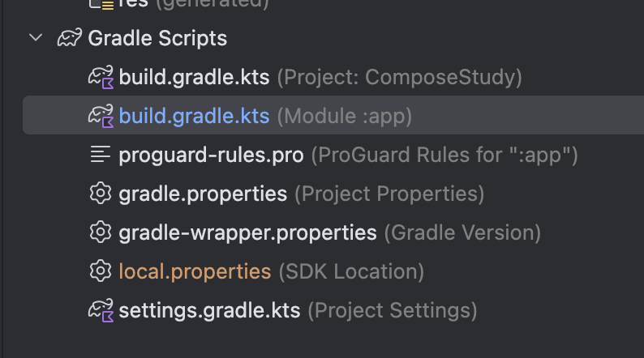Collapse the Gradle Scripts node chevron

click(x=36, y=38)
